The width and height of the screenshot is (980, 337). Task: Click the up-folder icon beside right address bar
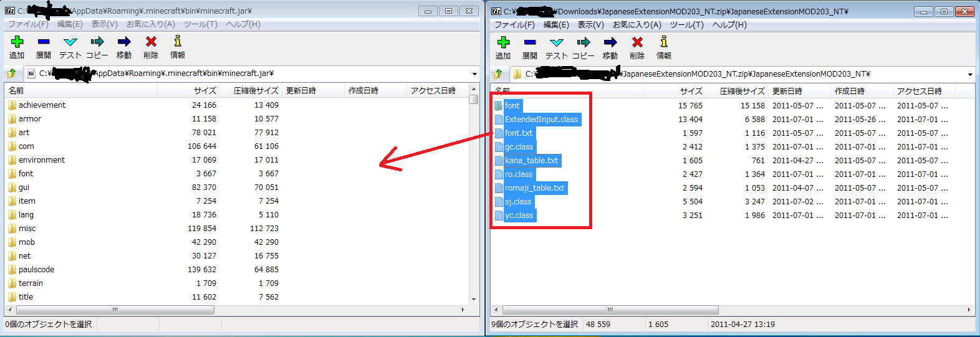pyautogui.click(x=498, y=74)
